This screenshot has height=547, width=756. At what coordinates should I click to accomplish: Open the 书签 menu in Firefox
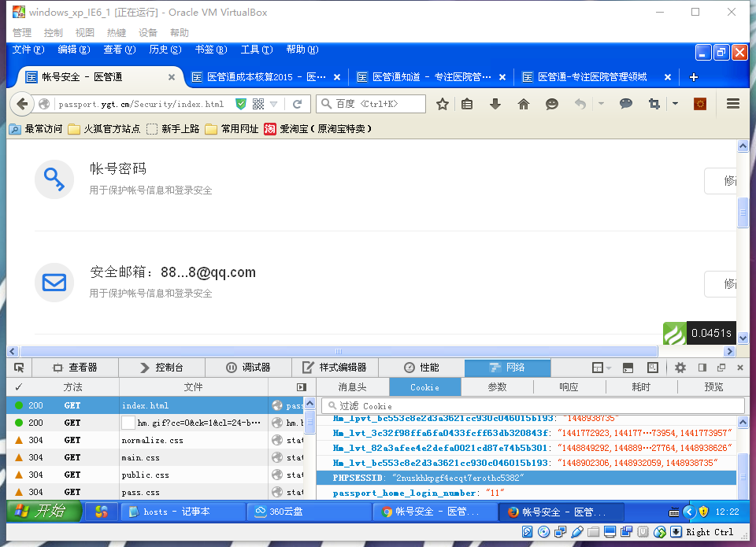[211, 50]
